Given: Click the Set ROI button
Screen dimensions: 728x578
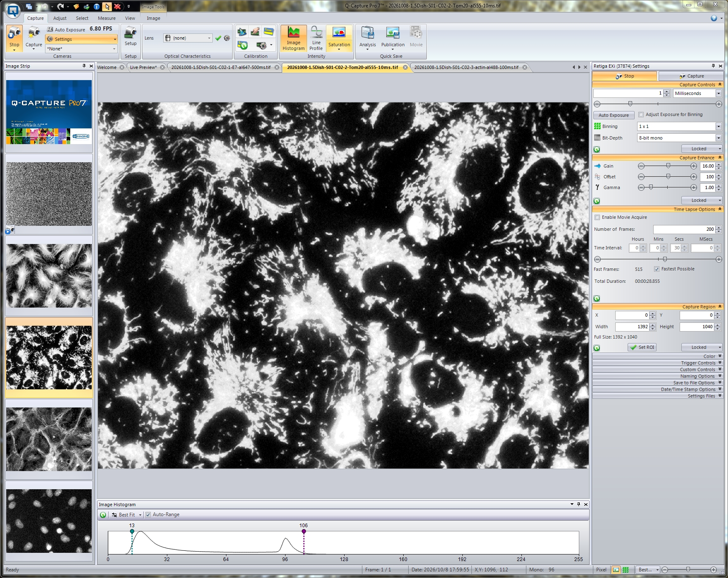Looking at the screenshot, I should pyautogui.click(x=642, y=348).
